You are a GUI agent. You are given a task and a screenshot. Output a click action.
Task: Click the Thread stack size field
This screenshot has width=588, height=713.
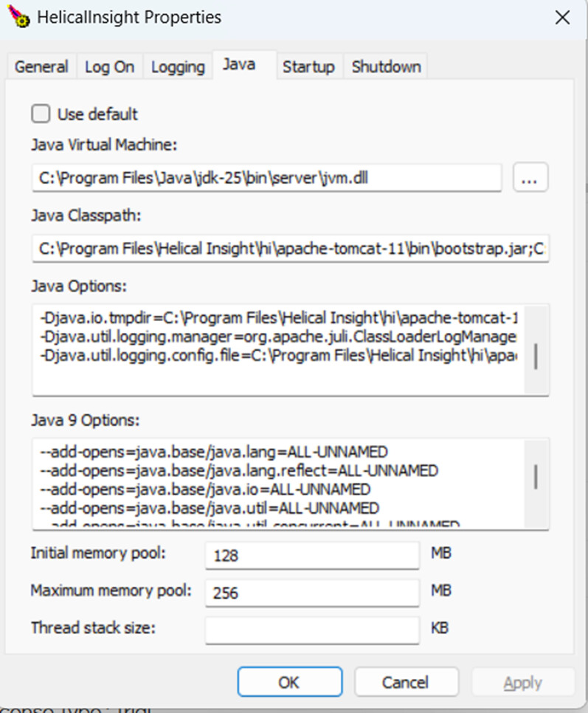click(312, 630)
